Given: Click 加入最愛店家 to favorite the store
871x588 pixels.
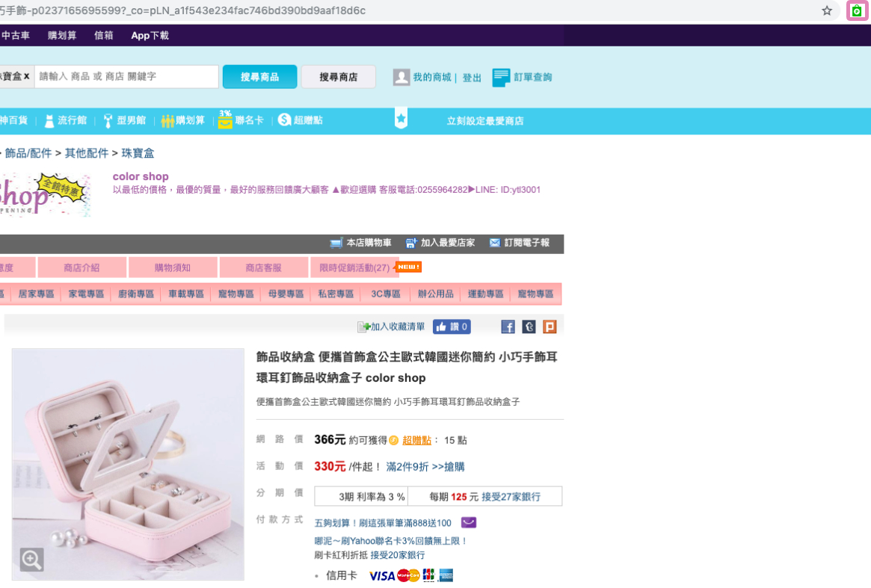Looking at the screenshot, I should pyautogui.click(x=440, y=243).
